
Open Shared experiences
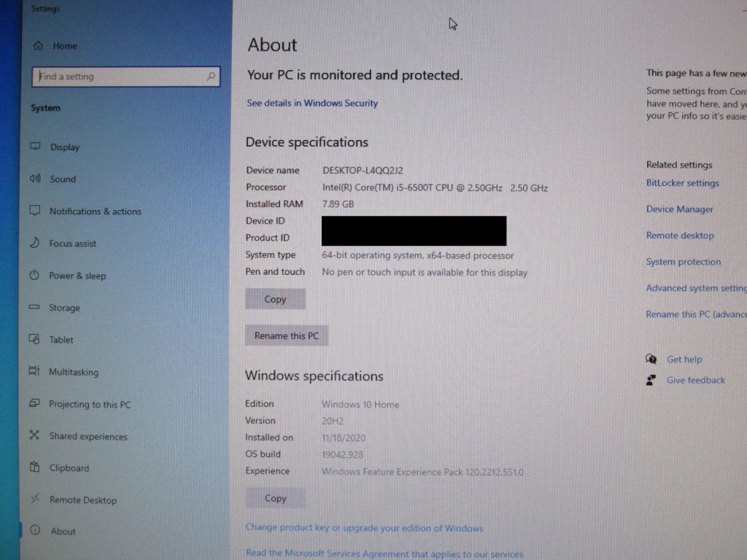click(x=88, y=437)
